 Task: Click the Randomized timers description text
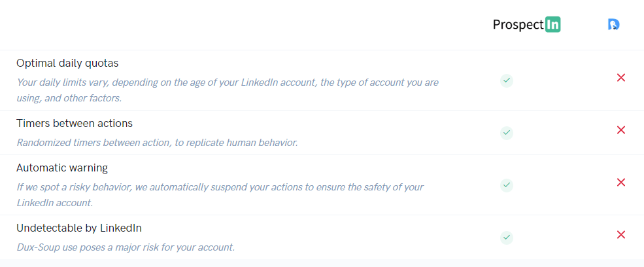[x=157, y=143]
